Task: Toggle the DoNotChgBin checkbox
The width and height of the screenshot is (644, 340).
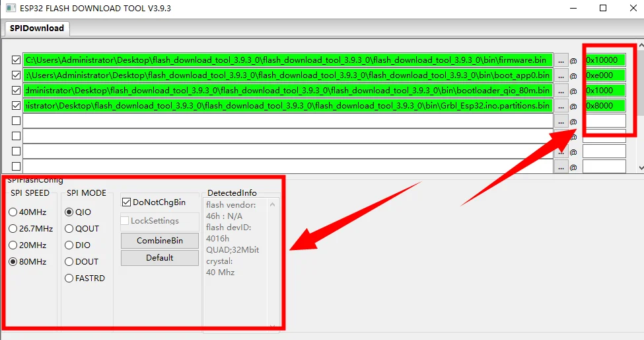Action: (154, 202)
